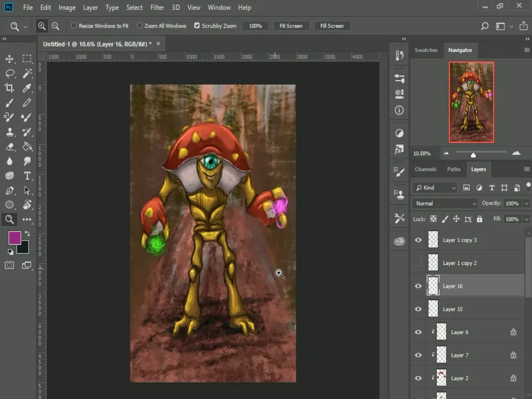Select the Zoom tool in toolbox
The image size is (532, 399).
click(x=9, y=220)
